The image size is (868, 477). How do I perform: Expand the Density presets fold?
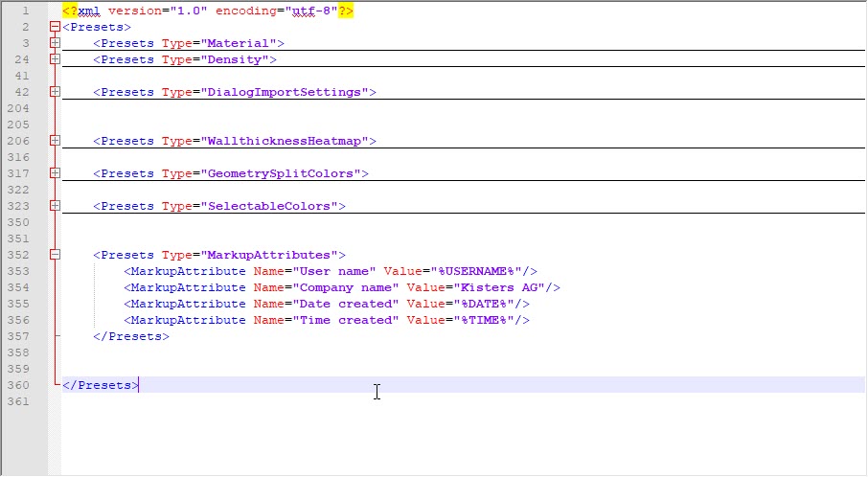click(x=55, y=58)
